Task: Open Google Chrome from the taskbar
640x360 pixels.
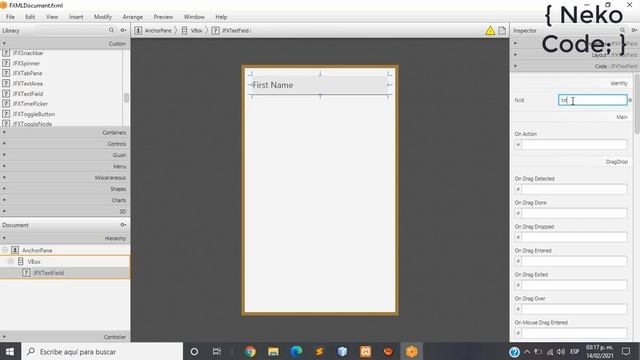Action: (x=250, y=351)
